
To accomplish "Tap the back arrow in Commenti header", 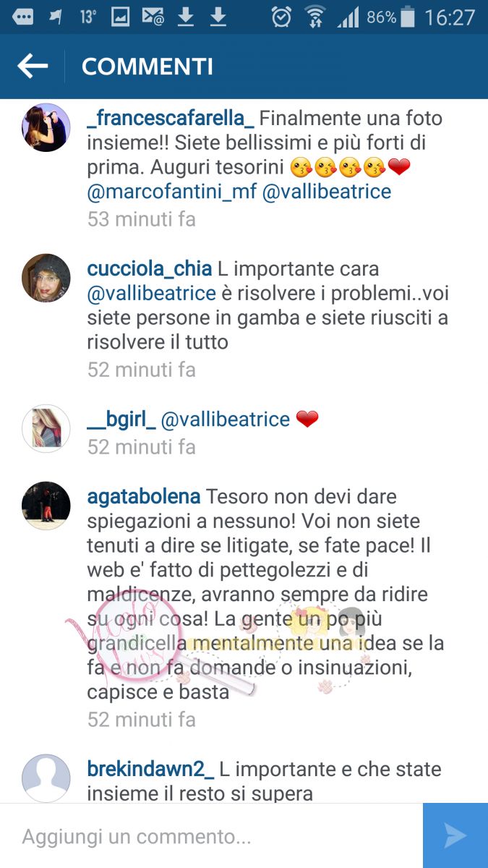I will click(33, 67).
